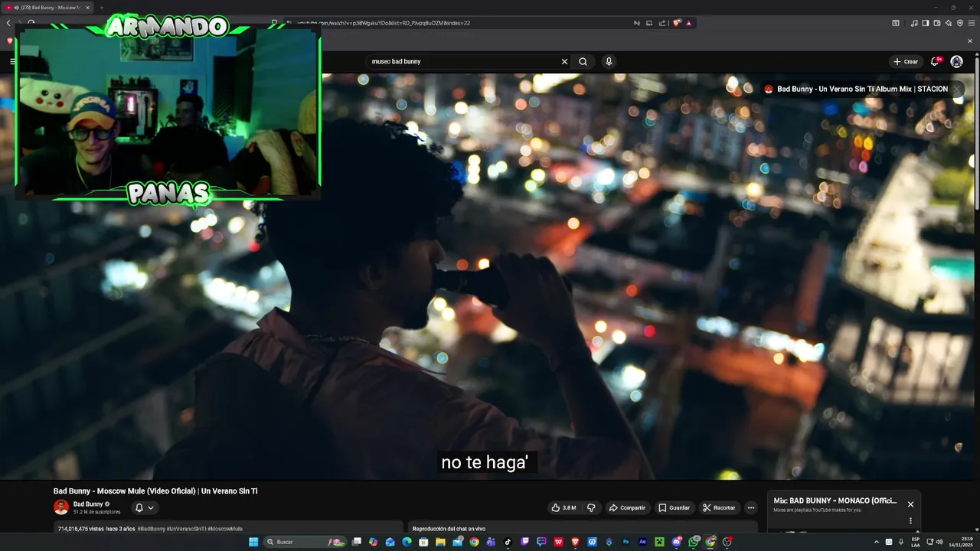The image size is (980, 551).
Task: Open Bad Bunny channel avatar
Action: [61, 507]
